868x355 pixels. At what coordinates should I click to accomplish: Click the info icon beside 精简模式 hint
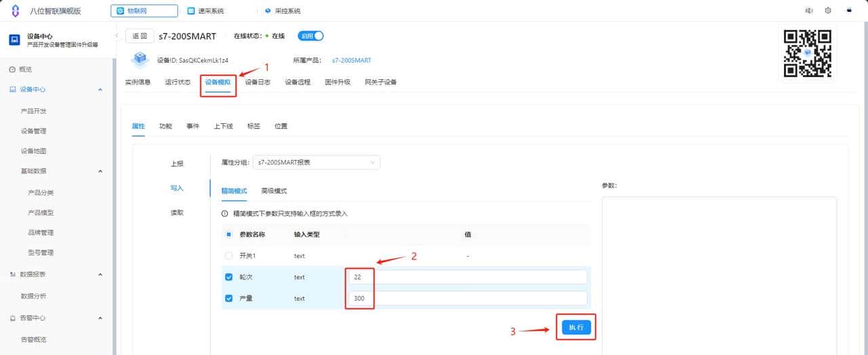(x=225, y=213)
